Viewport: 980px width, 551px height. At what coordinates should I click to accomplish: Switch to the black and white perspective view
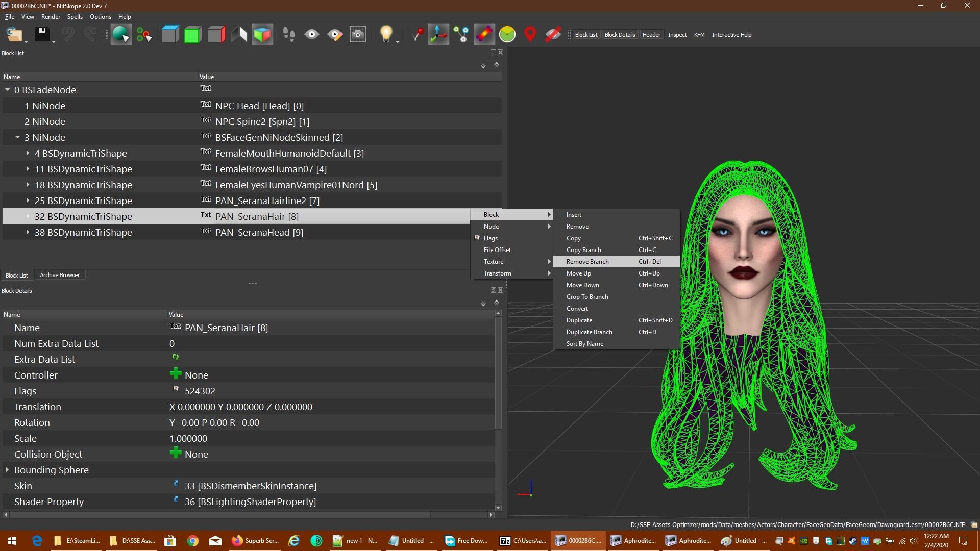[239, 35]
